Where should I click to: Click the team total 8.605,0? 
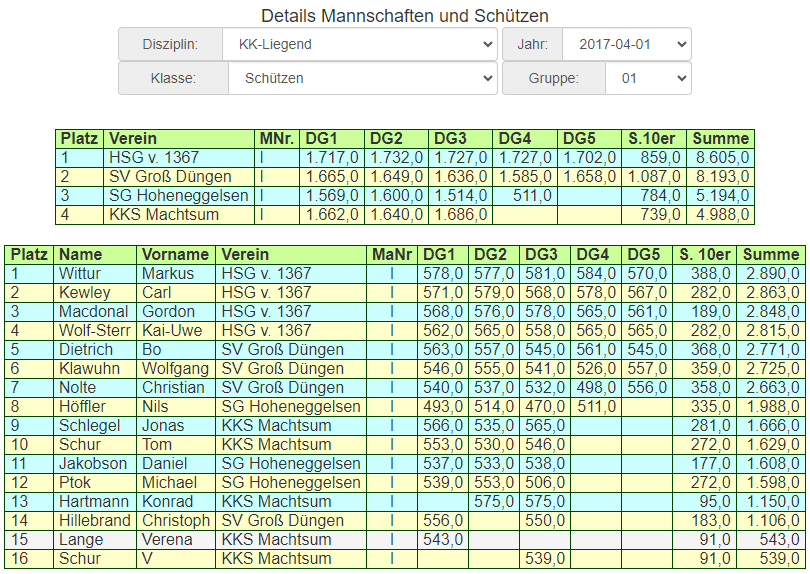click(x=720, y=158)
